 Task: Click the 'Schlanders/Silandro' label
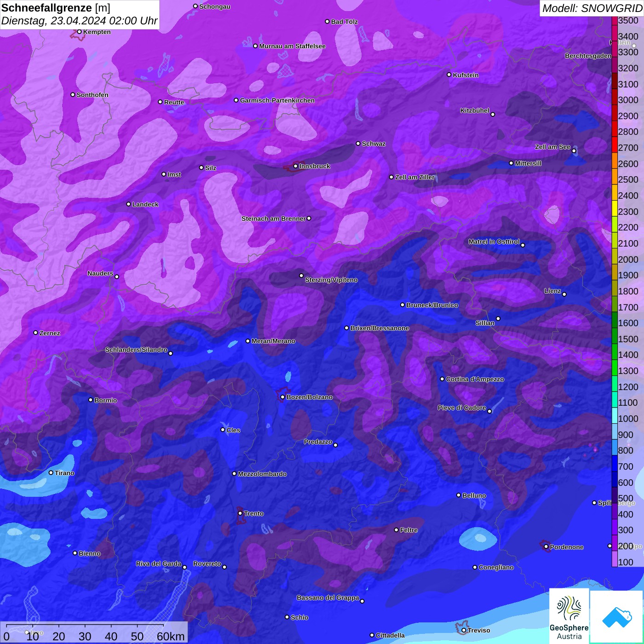tap(136, 350)
